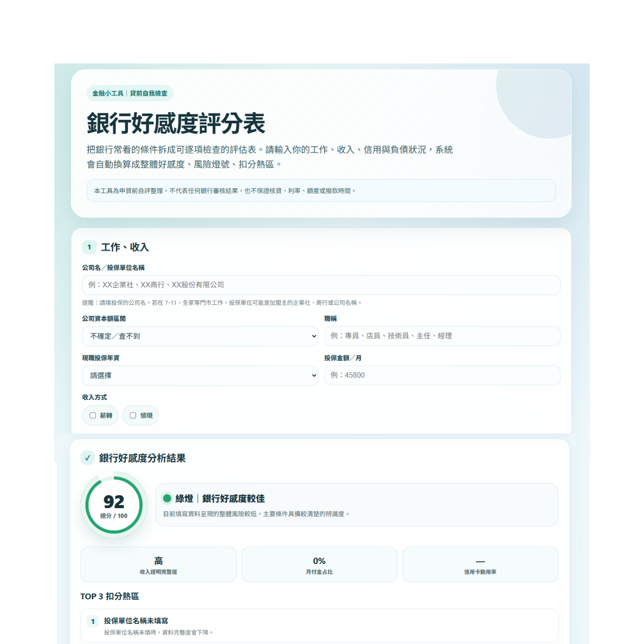Click the 金融小工具｜貸前自我檢查 badge
The image size is (644, 644).
tap(130, 94)
